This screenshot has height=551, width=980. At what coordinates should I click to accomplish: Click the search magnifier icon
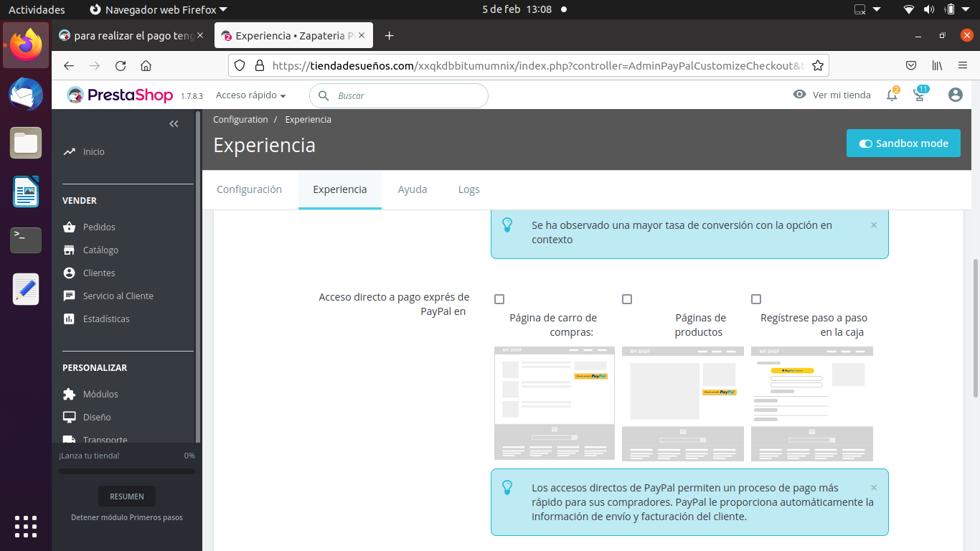(324, 95)
